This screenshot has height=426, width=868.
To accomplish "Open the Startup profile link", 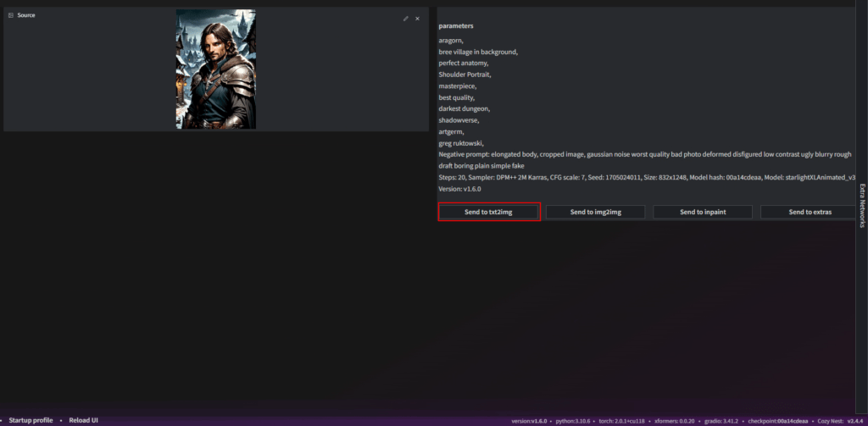I will (x=31, y=420).
